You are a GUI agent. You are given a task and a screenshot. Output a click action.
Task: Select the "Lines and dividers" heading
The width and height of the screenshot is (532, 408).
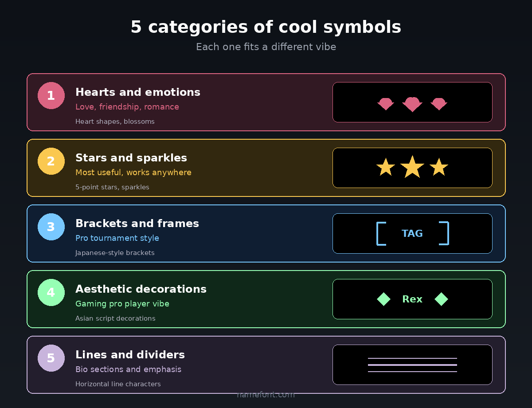(130, 355)
